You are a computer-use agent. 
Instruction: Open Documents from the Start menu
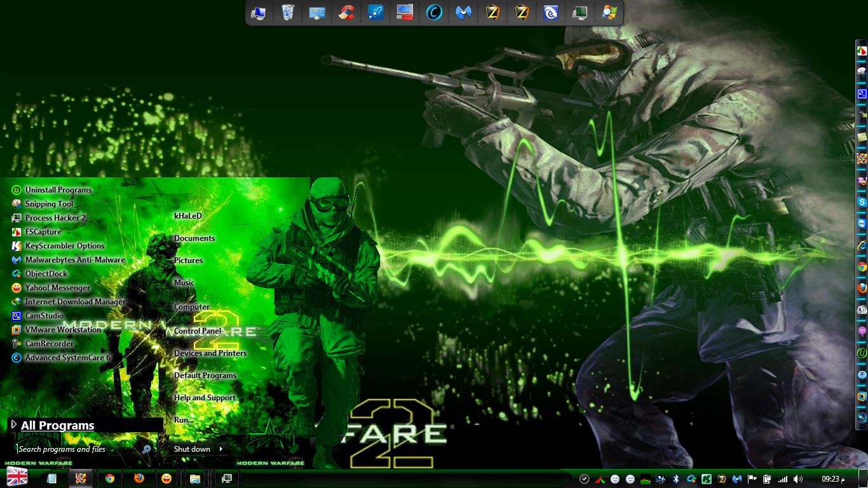[x=194, y=238]
